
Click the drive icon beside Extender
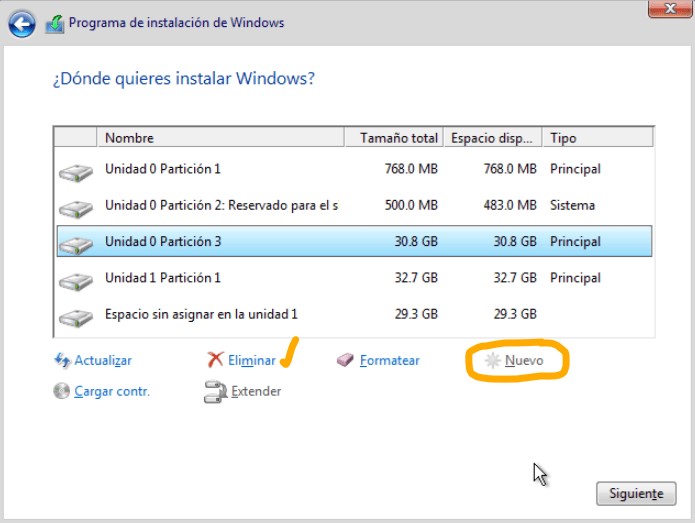pyautogui.click(x=215, y=391)
